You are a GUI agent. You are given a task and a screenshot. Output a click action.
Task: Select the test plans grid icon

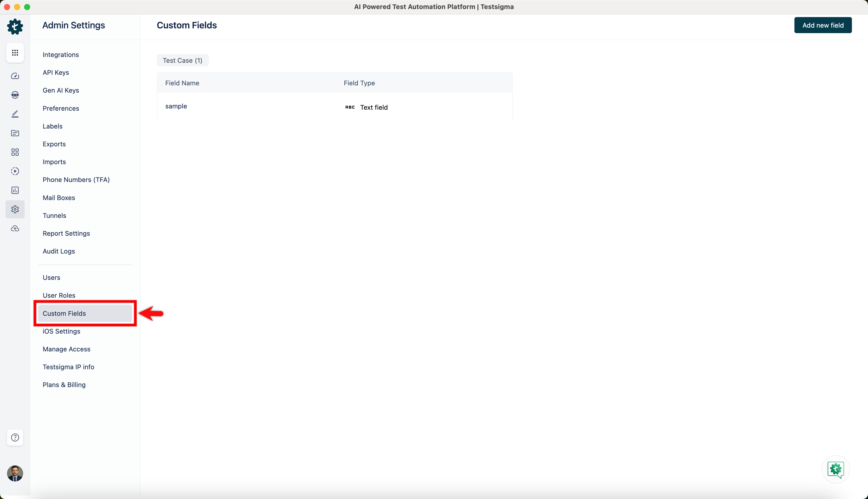tap(15, 152)
